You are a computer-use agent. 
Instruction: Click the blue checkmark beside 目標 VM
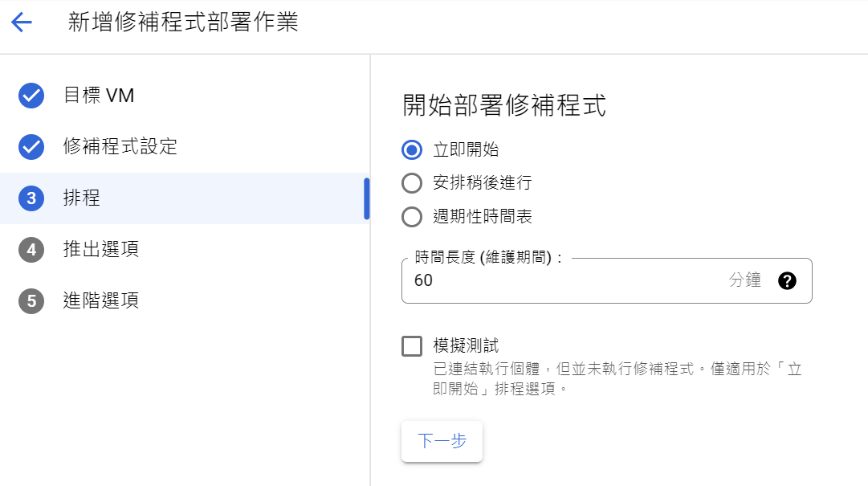31,96
